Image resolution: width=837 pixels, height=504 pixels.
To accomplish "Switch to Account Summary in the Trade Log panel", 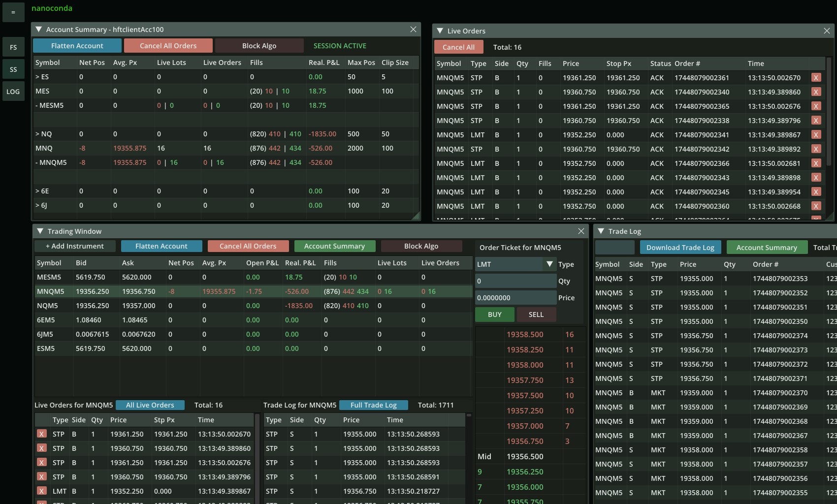I will click(x=766, y=247).
